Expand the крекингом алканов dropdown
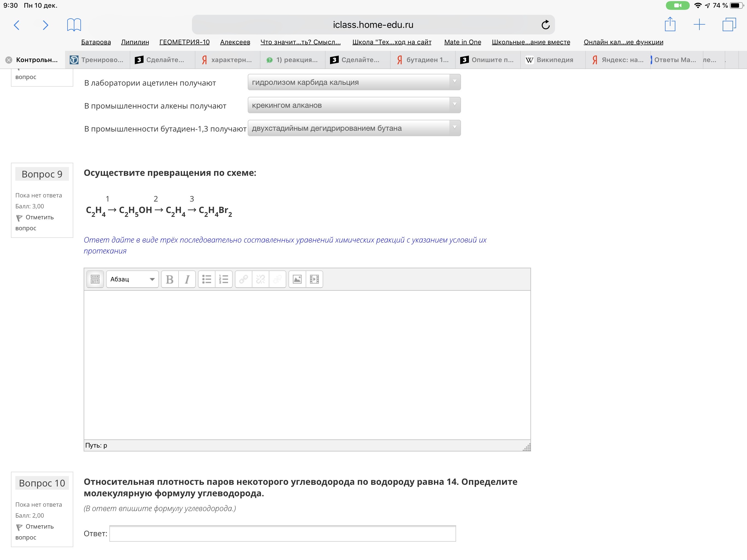The image size is (747, 560). pyautogui.click(x=354, y=105)
